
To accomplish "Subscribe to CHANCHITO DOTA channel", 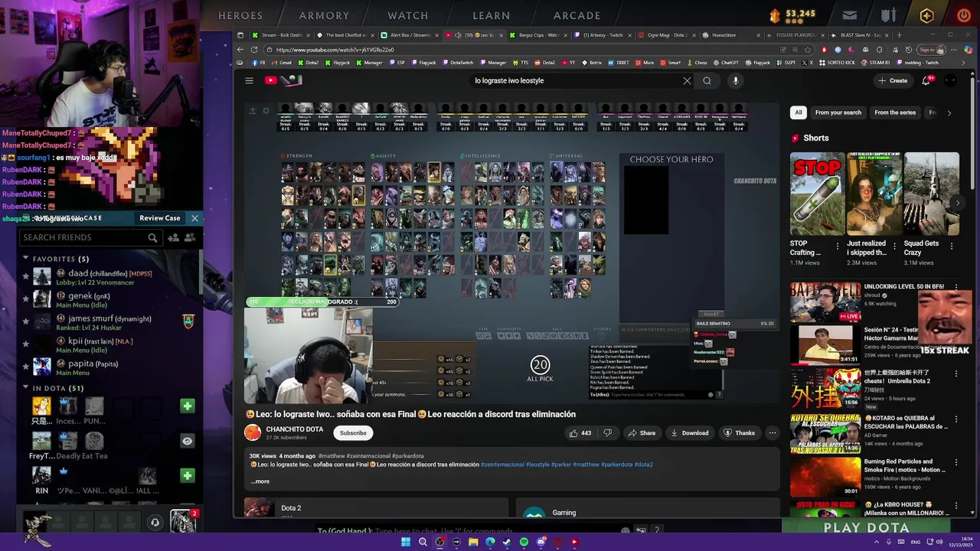I will [x=353, y=433].
